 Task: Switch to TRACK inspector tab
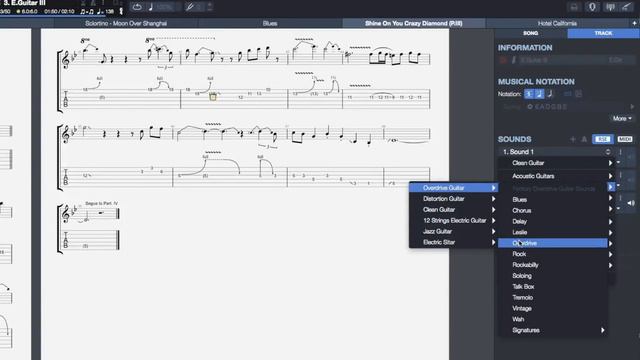(603, 33)
